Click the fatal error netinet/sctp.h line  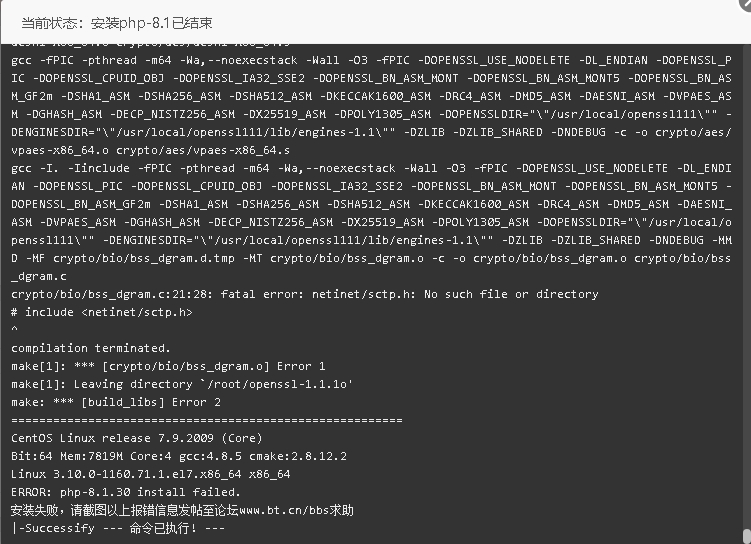[305, 294]
